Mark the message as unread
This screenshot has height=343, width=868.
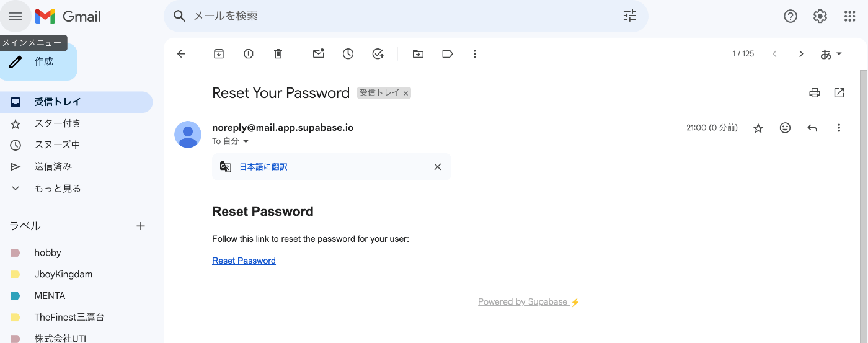[319, 54]
